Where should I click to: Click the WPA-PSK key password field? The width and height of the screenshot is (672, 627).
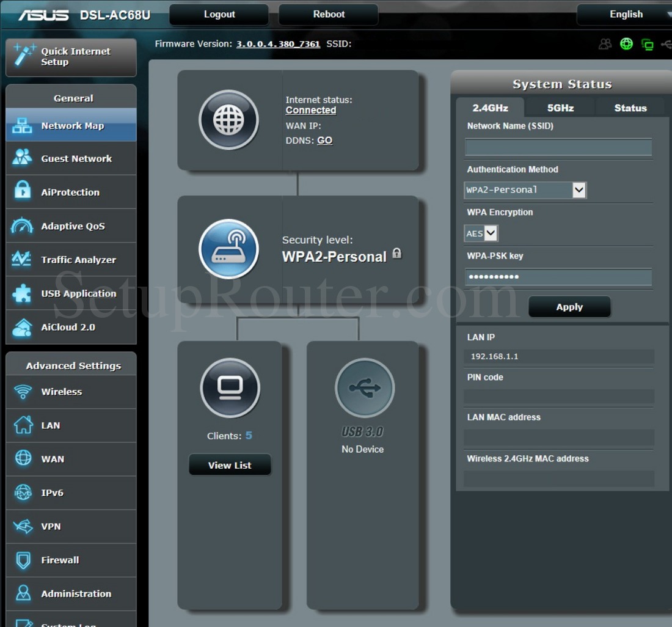point(558,277)
